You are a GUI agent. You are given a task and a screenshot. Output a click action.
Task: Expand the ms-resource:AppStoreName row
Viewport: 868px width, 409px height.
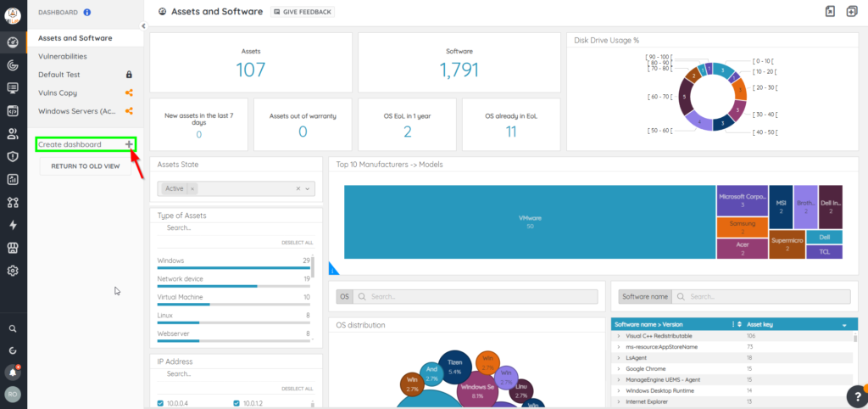619,347
